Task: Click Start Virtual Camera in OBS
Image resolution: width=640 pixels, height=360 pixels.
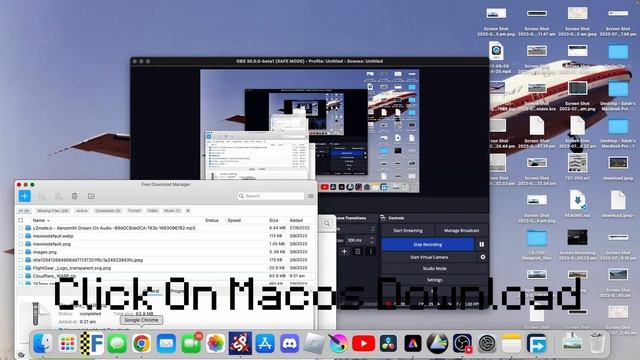Action: 429,257
